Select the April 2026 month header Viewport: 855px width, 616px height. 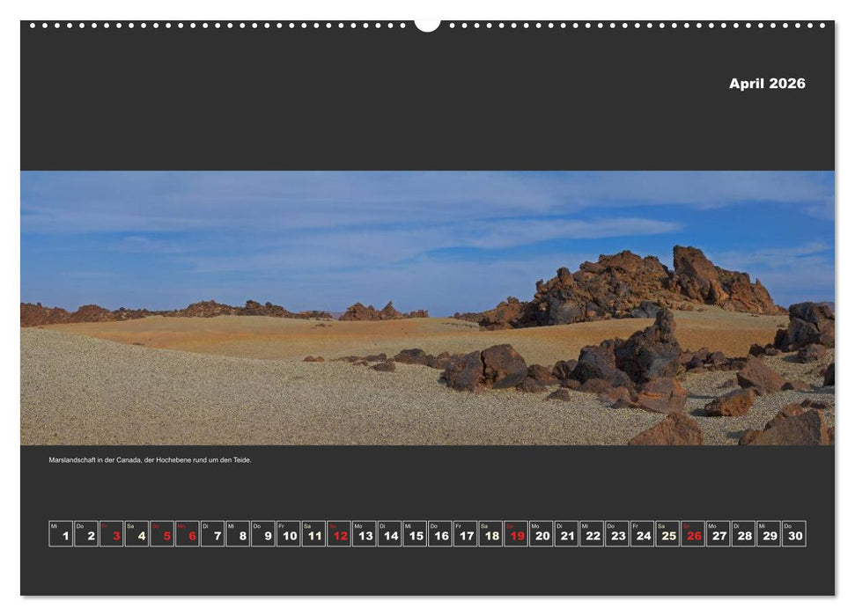pos(766,84)
